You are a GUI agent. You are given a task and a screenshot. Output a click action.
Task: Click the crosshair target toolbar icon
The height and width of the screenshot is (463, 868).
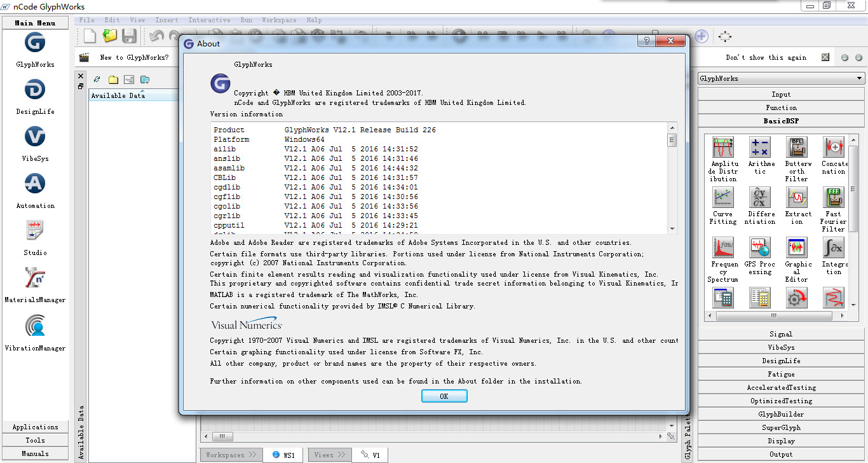724,36
